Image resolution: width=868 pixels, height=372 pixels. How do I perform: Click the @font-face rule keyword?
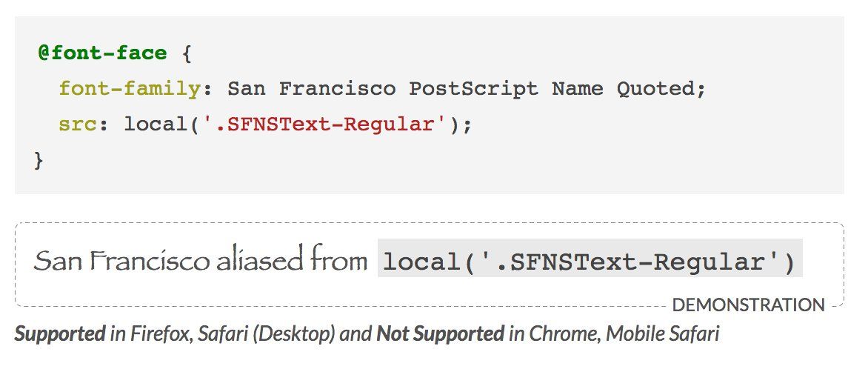coord(102,53)
